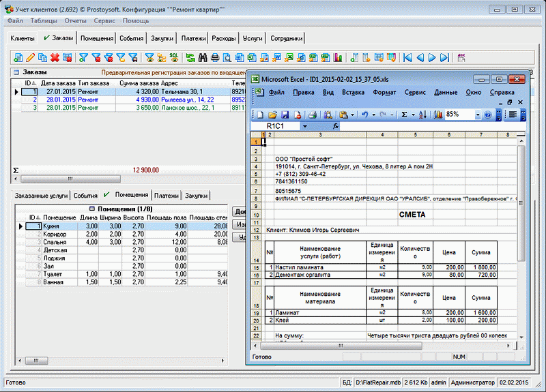This screenshot has height=392, width=546.
Task: Click the fx insert function button
Action: point(335,126)
